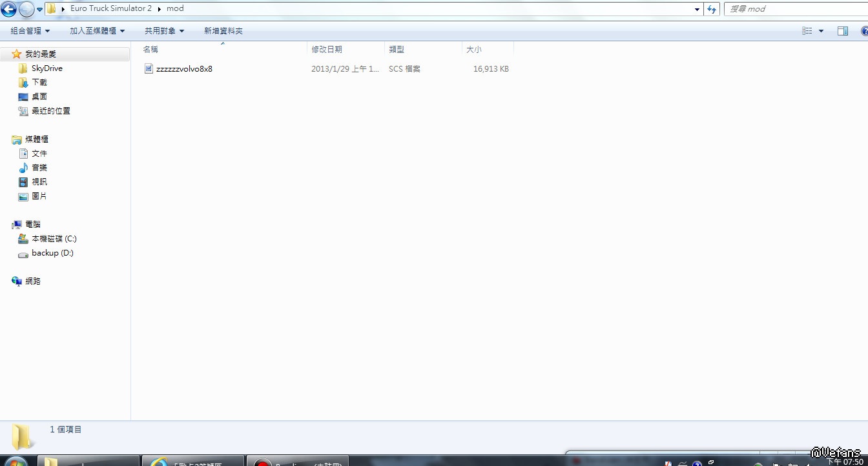Image resolution: width=868 pixels, height=466 pixels.
Task: Select 本機磁碟 (C:) drive
Action: (x=54, y=239)
